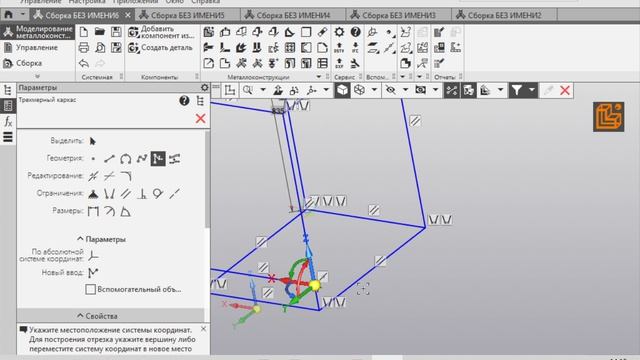Select the spline geometry tool
Viewport: 640px width, 360px height.
click(142, 158)
